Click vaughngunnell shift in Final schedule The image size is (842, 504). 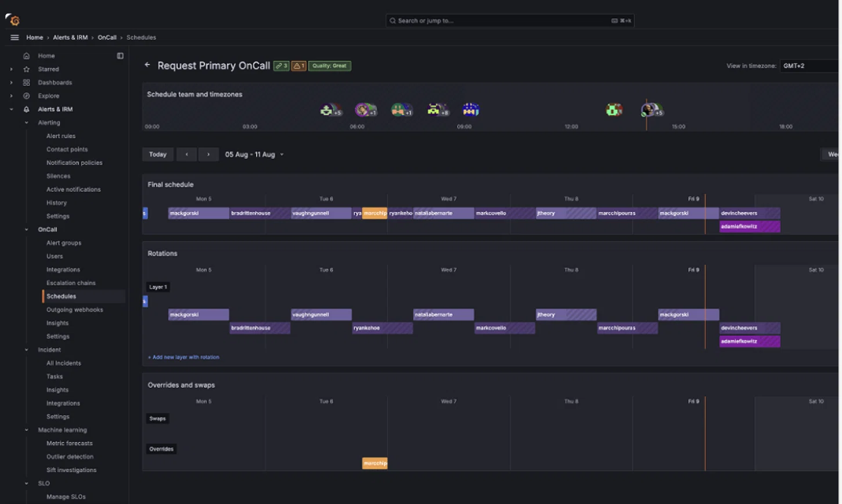tap(321, 213)
